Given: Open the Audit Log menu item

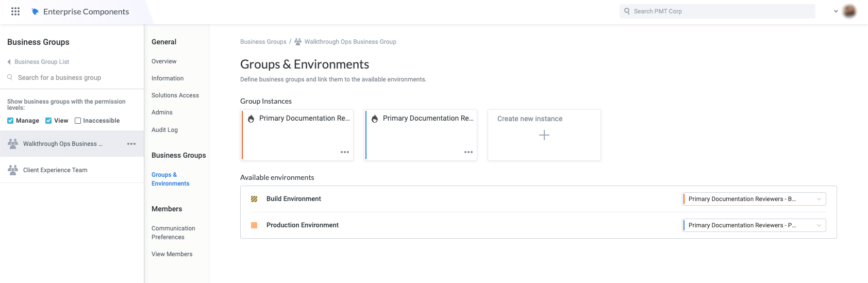Looking at the screenshot, I should [x=164, y=130].
